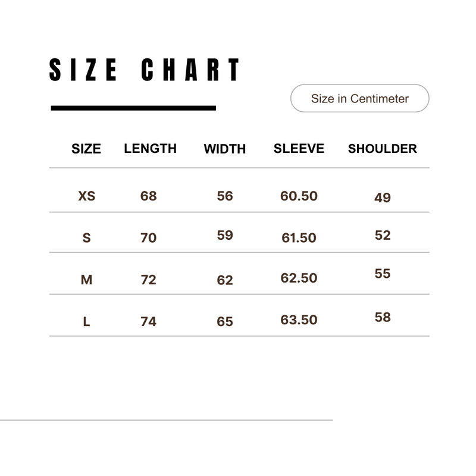Select the SIZE column header
Viewport: 476px width, 476px height.
86,149
